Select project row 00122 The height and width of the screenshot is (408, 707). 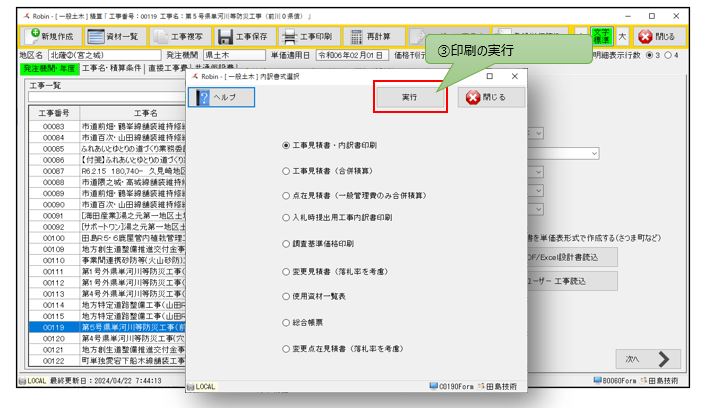click(107, 361)
